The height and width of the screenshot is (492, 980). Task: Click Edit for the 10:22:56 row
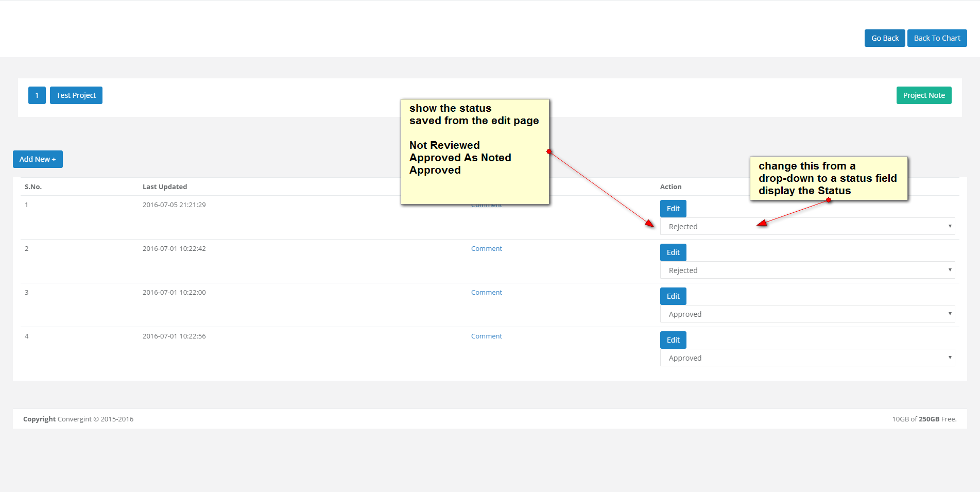[x=673, y=340]
